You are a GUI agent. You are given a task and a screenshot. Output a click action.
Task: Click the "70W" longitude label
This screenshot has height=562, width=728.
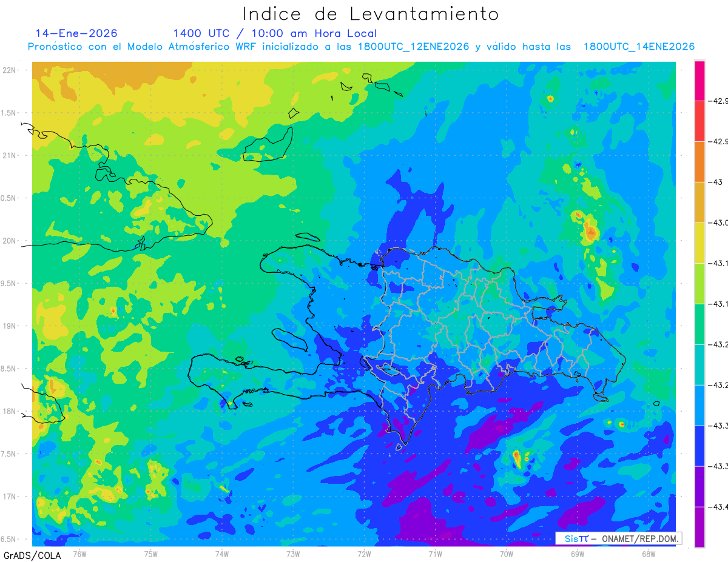point(507,554)
